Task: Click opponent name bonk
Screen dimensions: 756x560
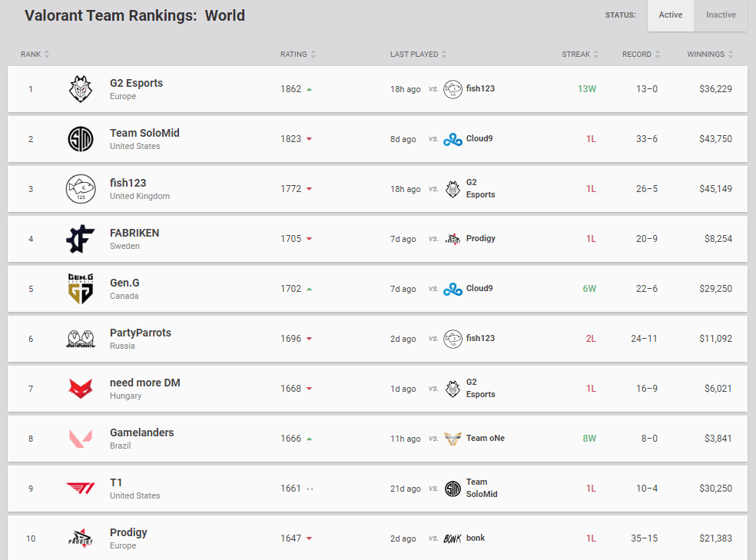Action: pyautogui.click(x=476, y=538)
